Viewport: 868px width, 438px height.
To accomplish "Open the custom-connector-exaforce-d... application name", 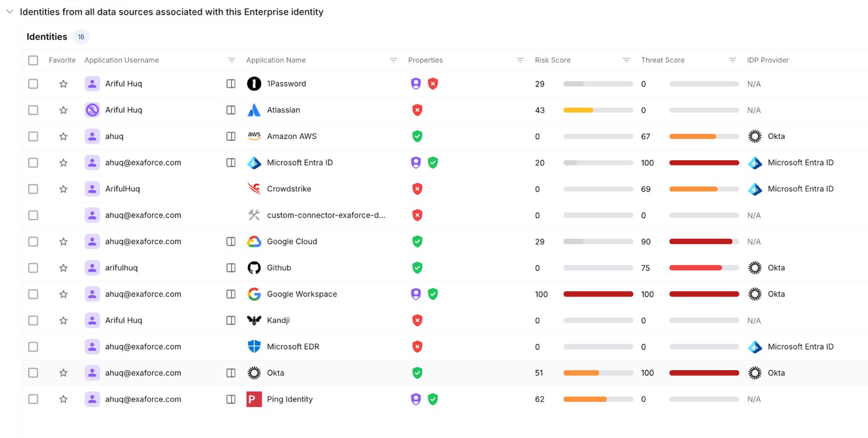I will tap(326, 215).
